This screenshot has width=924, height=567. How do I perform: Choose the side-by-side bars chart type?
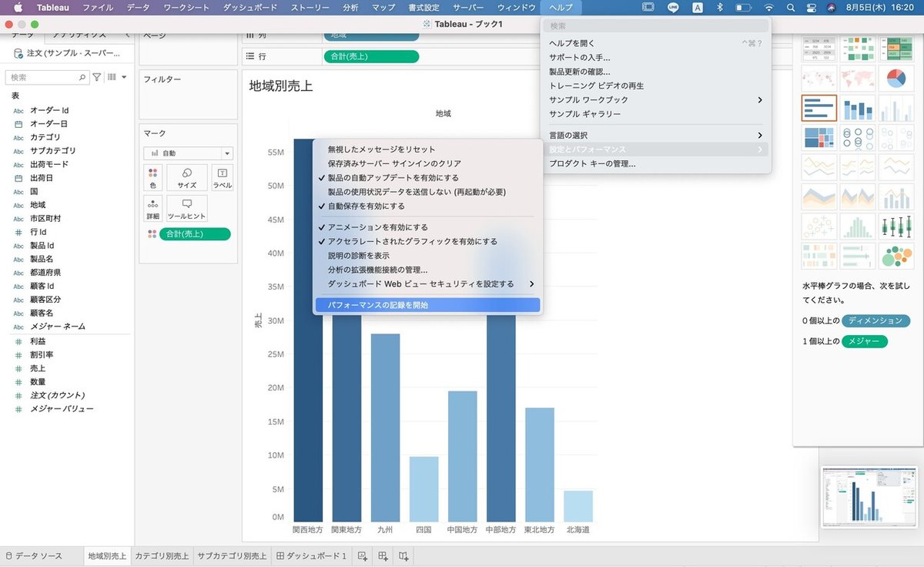pos(896,108)
